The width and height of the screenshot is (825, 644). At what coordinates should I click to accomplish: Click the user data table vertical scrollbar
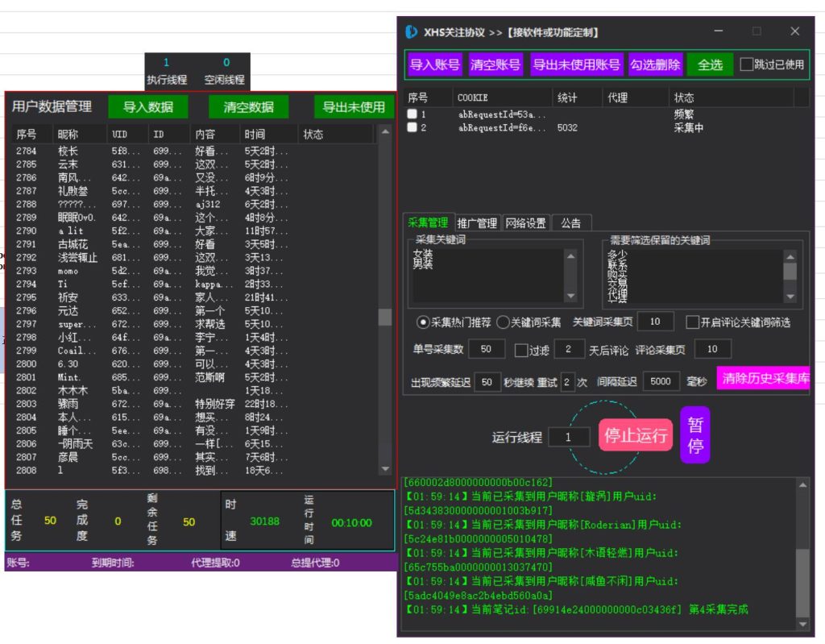coord(385,317)
